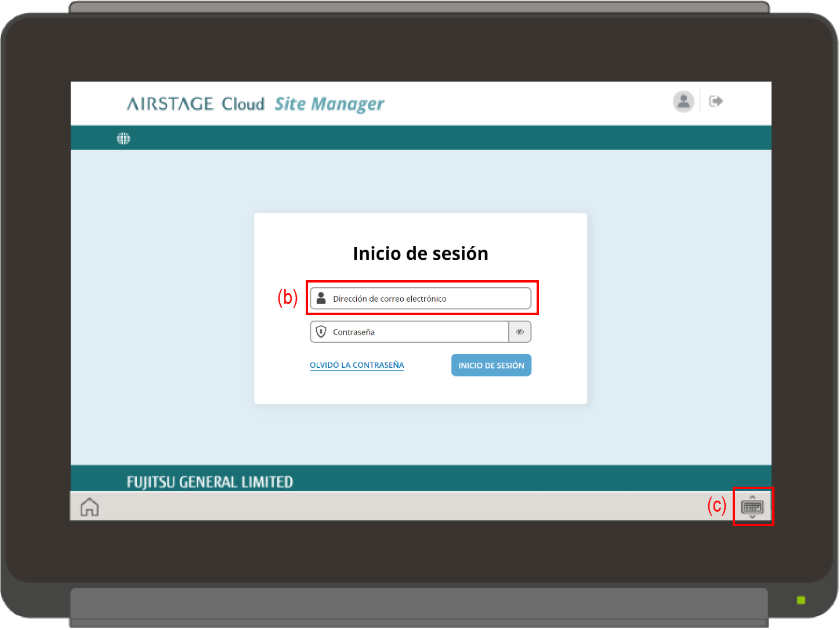
Task: Toggle password visibility eye icon
Action: tap(520, 332)
